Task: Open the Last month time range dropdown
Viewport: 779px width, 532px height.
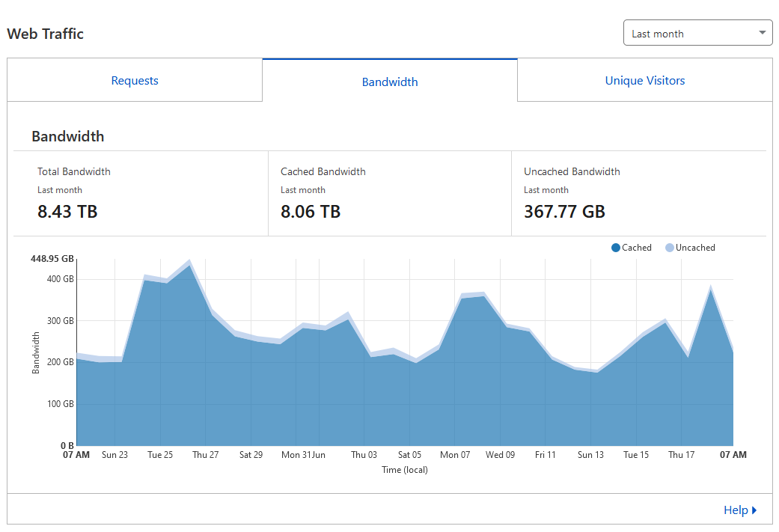Action: (x=697, y=33)
